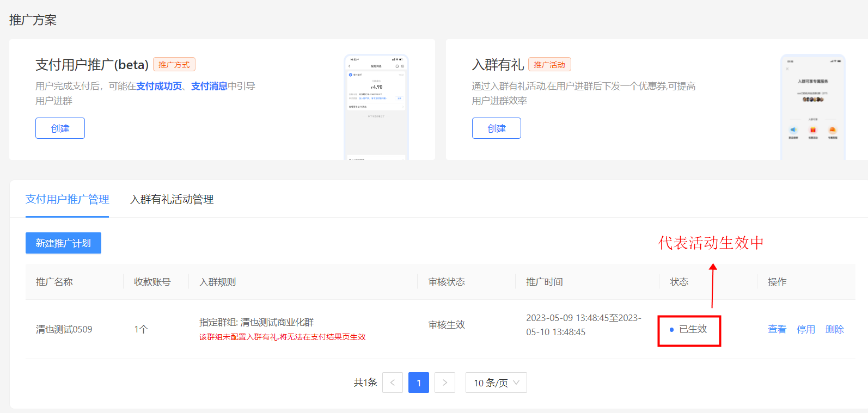The height and width of the screenshot is (413, 868).
Task: Click 查看 link for 清也测试0509
Action: (x=777, y=329)
